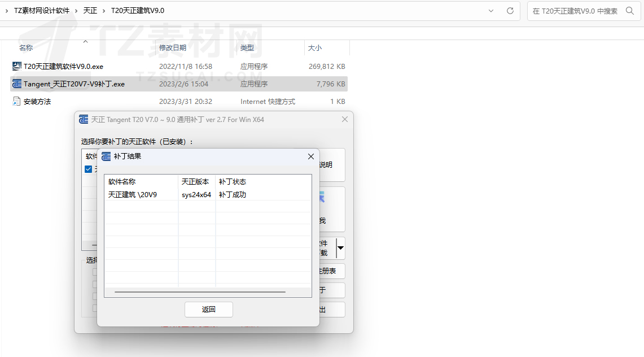
Task: Click the 7,796 KB size cell
Action: pyautogui.click(x=331, y=84)
